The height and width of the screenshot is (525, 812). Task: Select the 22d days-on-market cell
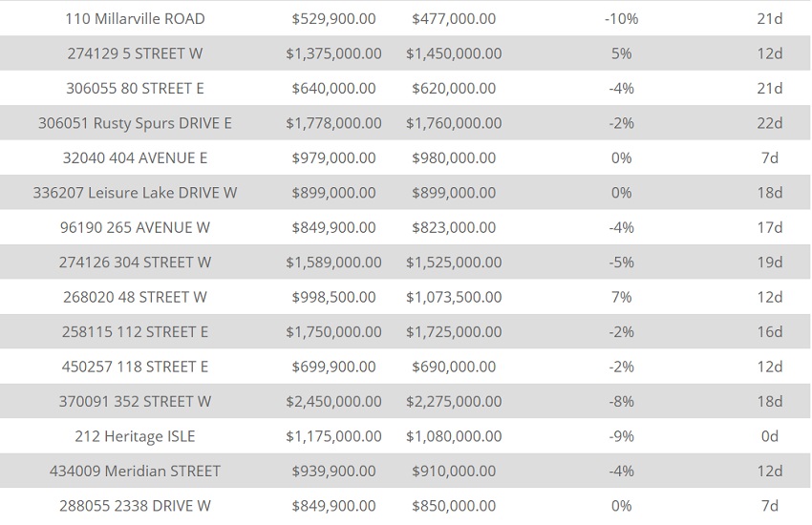tap(770, 123)
